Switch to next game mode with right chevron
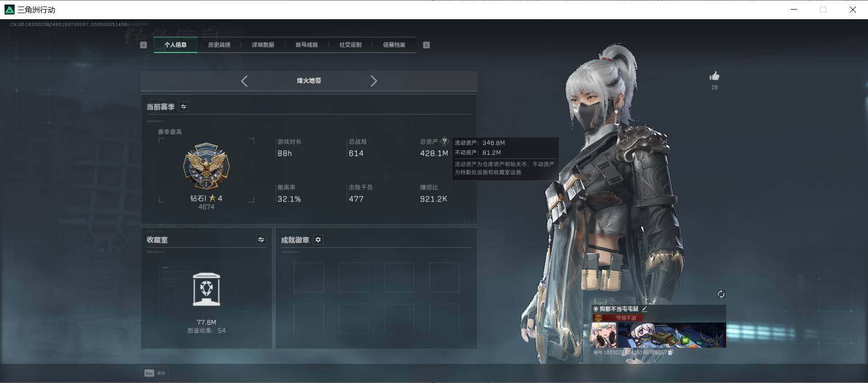 coord(373,81)
